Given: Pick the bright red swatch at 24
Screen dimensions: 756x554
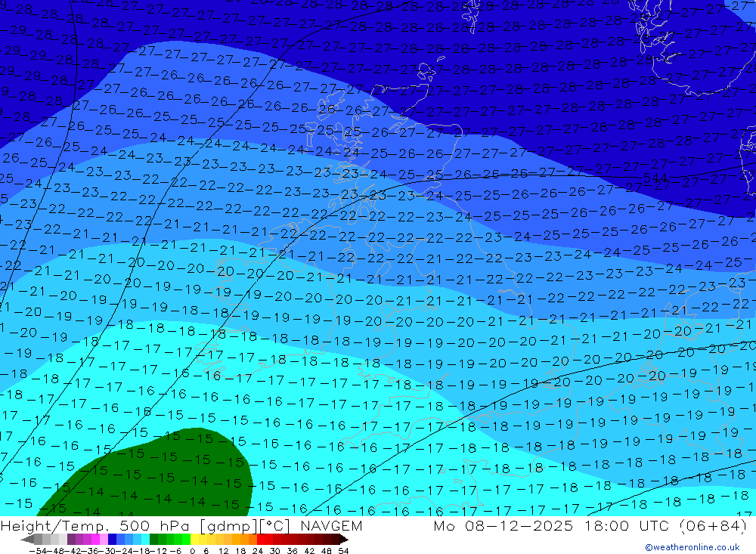Looking at the screenshot, I should (x=261, y=540).
